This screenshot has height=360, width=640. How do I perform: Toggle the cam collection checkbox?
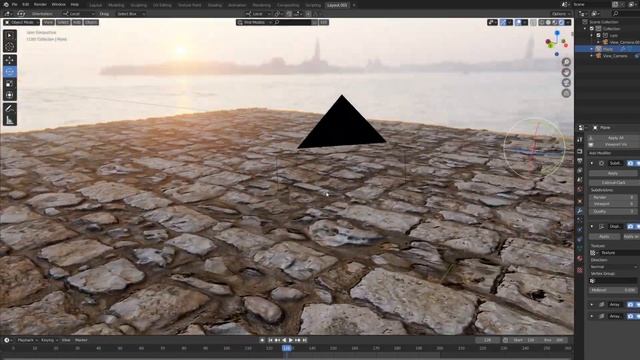(598, 36)
